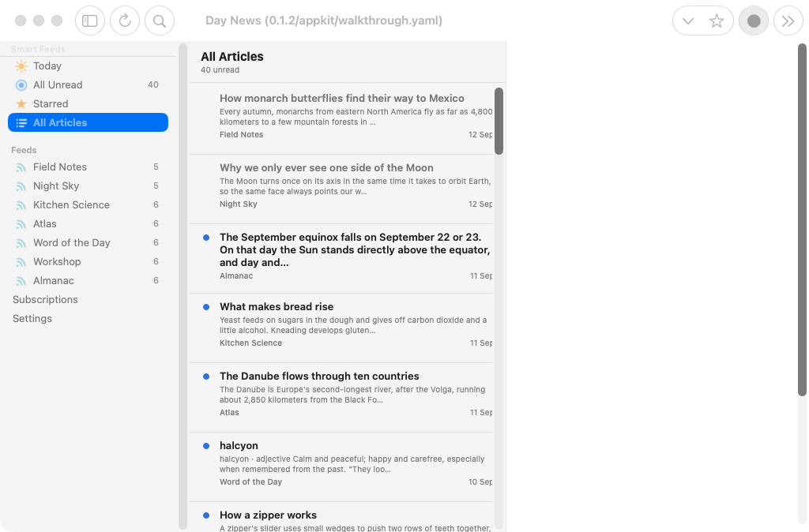The height and width of the screenshot is (532, 809).
Task: Toggle read status with the circle button
Action: (x=754, y=21)
